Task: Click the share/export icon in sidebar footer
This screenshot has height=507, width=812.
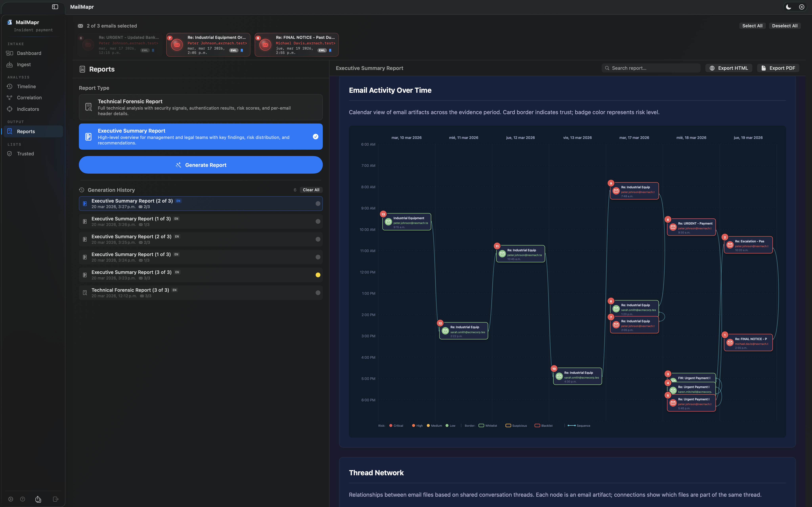Action: point(38,499)
